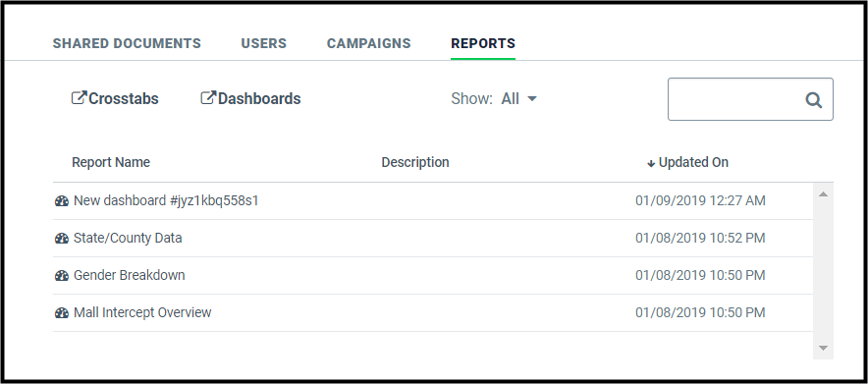
Task: Click the external link icon beside Crosstabs
Action: (x=80, y=98)
